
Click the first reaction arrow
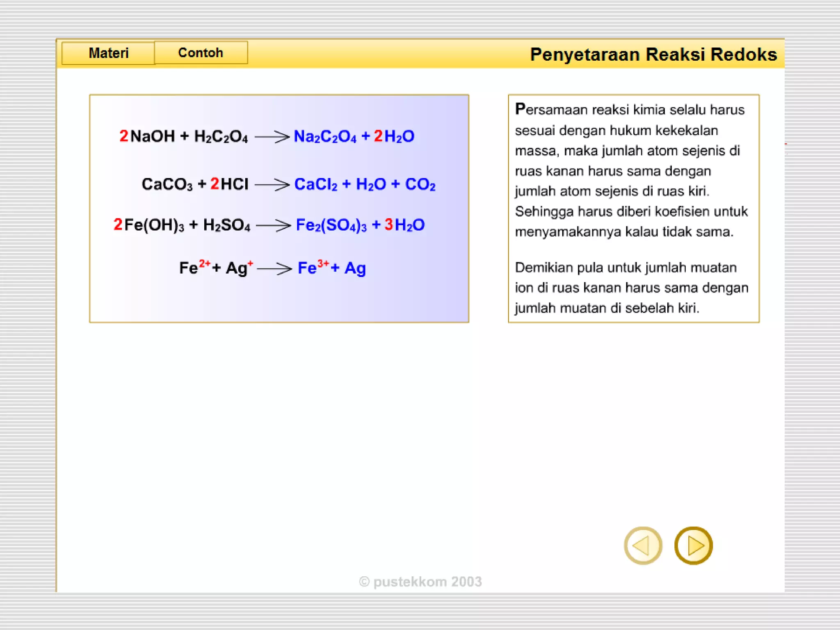(x=272, y=137)
